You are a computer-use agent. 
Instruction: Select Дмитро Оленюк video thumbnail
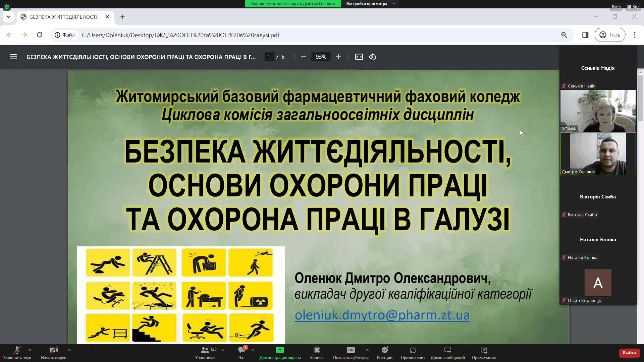[x=598, y=154]
